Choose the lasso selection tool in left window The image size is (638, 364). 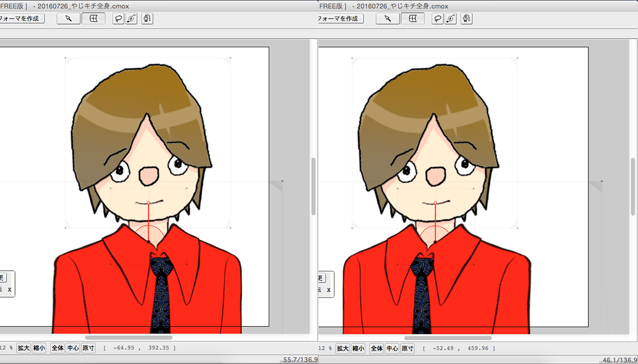click(118, 19)
